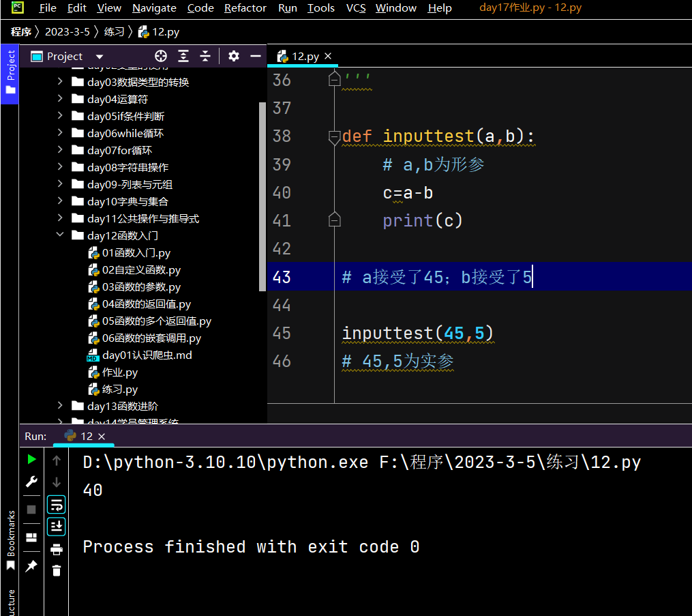Open the File menu
The image size is (692, 616).
48,8
